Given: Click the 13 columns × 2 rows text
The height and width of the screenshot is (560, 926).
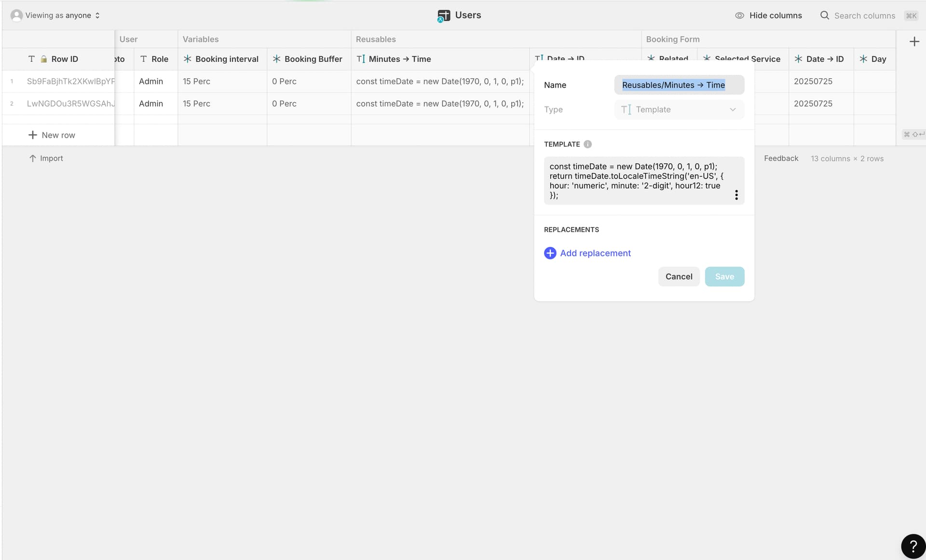Looking at the screenshot, I should pos(847,158).
